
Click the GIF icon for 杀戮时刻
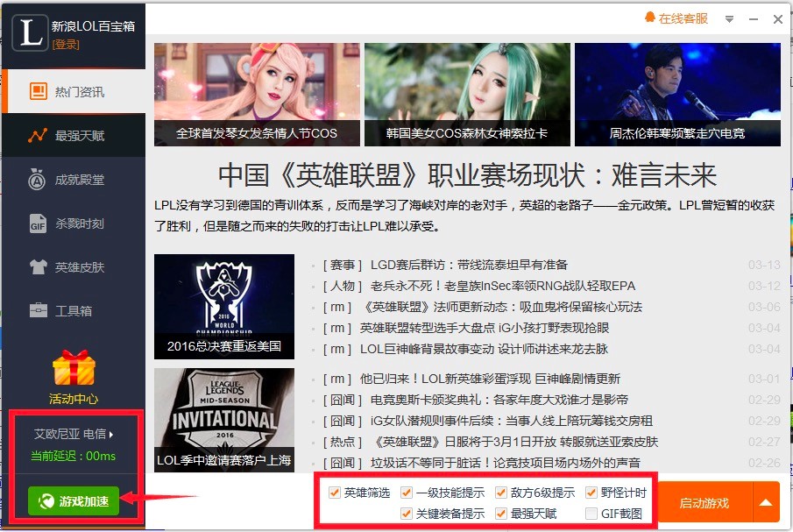tap(38, 223)
